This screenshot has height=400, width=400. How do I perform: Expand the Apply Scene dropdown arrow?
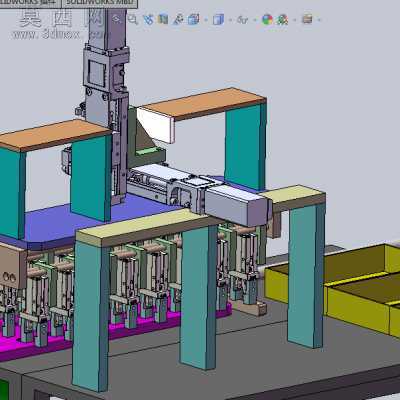click(295, 20)
